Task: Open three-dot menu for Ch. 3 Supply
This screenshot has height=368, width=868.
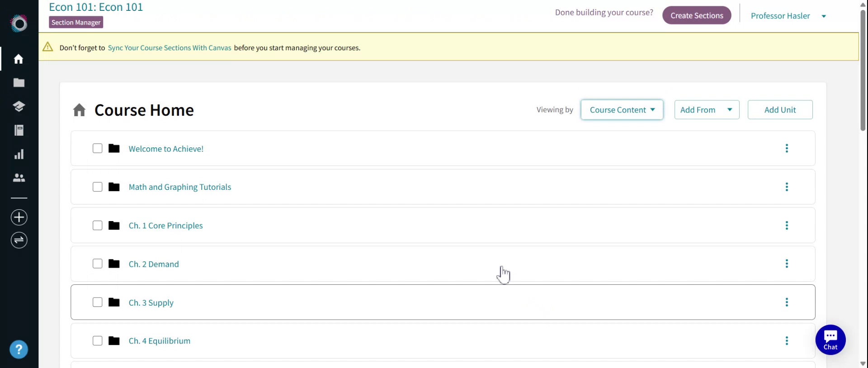Action: point(787,302)
